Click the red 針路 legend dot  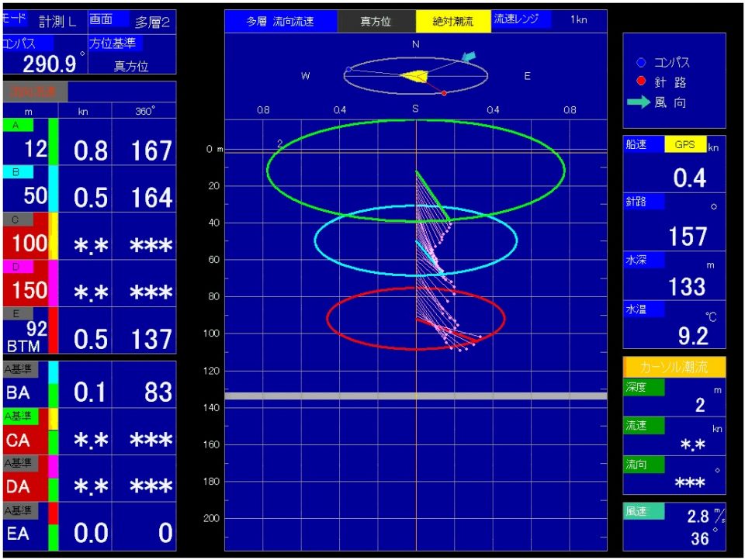click(x=641, y=81)
